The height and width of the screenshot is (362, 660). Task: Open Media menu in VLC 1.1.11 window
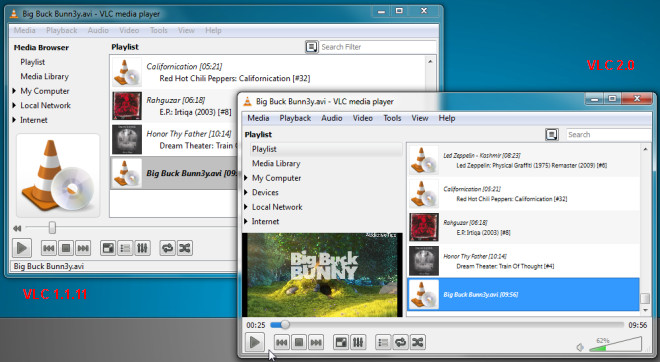24,30
